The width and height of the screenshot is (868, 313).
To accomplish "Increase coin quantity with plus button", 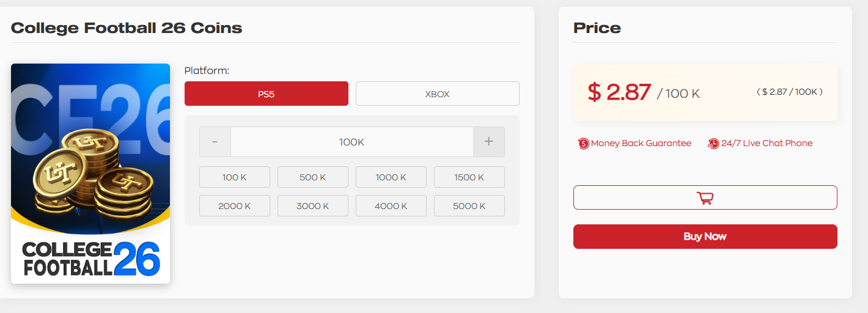I will click(x=488, y=142).
